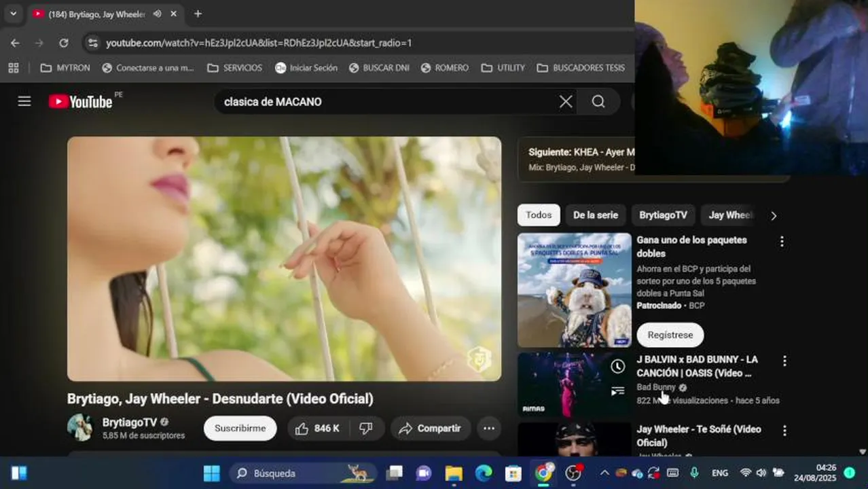This screenshot has height=489, width=868.
Task: Add J BALVIN video to queue
Action: click(617, 391)
